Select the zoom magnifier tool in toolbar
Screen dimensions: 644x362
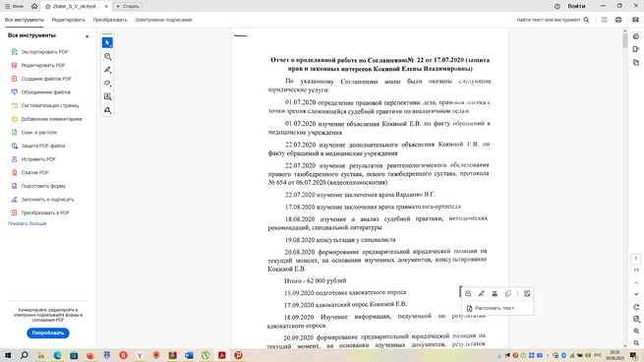[x=107, y=56]
